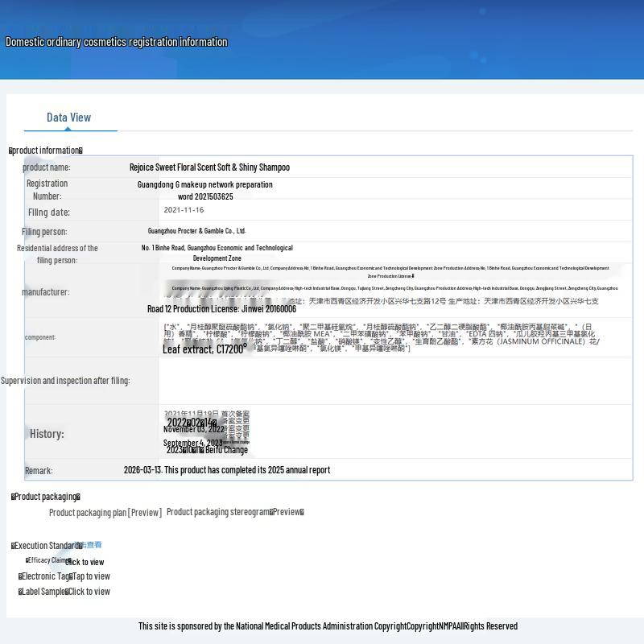Click the Filing person: field label
644x644 pixels.
click(44, 232)
